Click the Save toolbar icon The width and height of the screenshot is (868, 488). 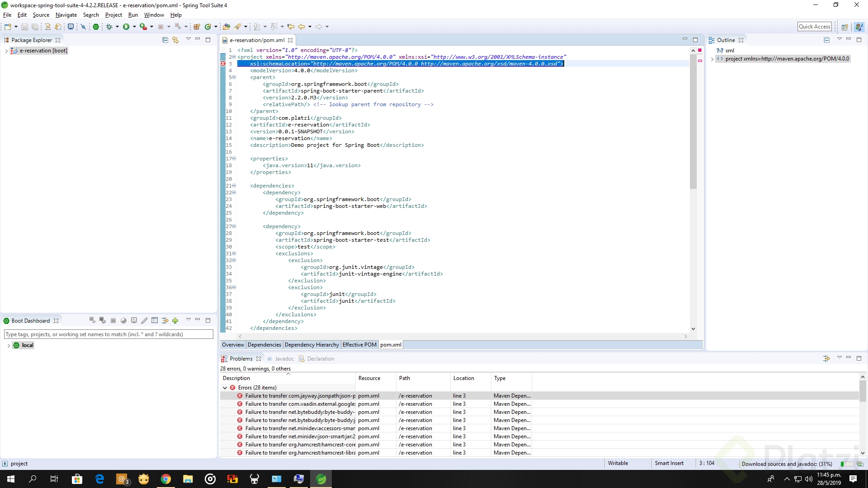24,27
